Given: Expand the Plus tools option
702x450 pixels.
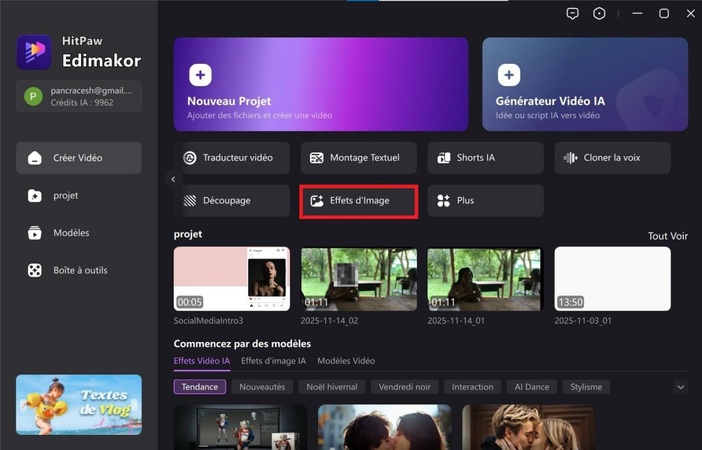Looking at the screenshot, I should pyautogui.click(x=485, y=201).
